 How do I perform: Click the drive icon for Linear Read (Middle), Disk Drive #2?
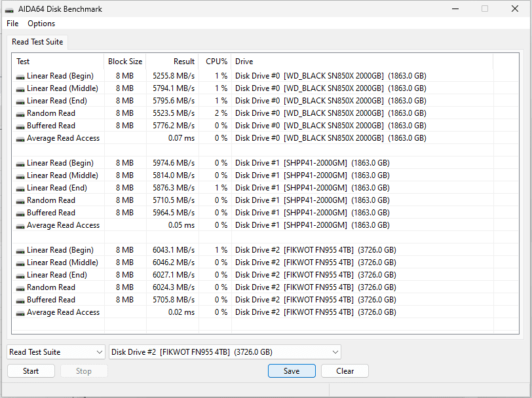[20, 263]
